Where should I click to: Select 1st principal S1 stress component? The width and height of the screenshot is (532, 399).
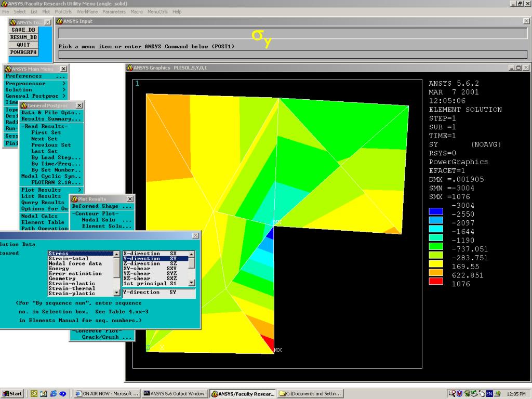coord(155,283)
